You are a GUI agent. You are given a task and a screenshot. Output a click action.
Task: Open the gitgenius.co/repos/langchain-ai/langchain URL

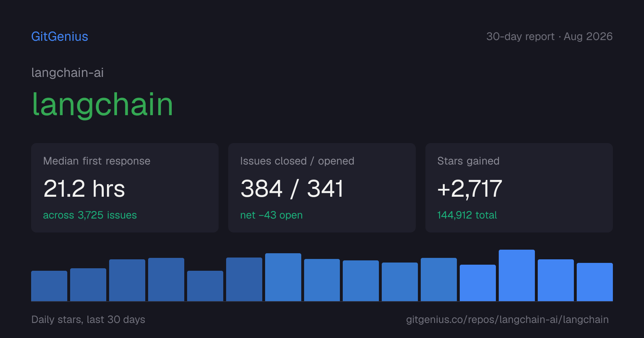point(507,319)
